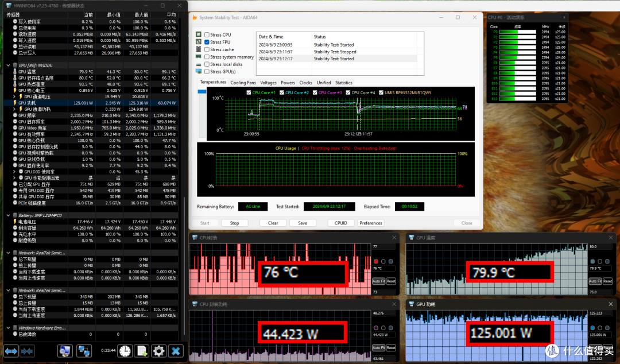620x364 pixels.
Task: Click the thermometer icon beside GPU 温度 row
Action: point(15,72)
